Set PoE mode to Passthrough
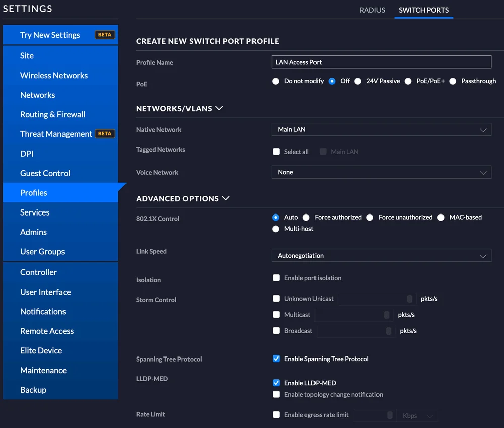This screenshot has height=428, width=504. coord(453,81)
